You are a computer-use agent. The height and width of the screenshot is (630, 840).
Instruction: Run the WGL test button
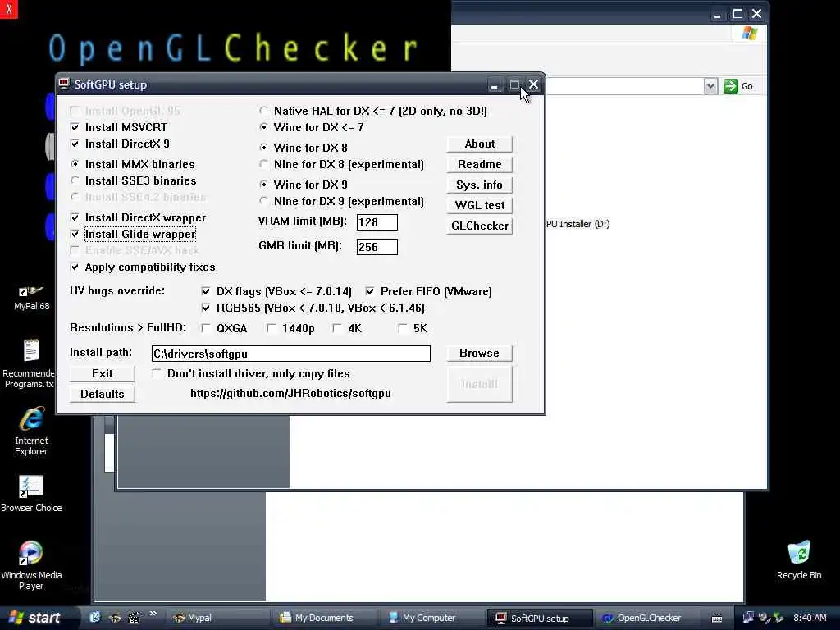coord(479,205)
